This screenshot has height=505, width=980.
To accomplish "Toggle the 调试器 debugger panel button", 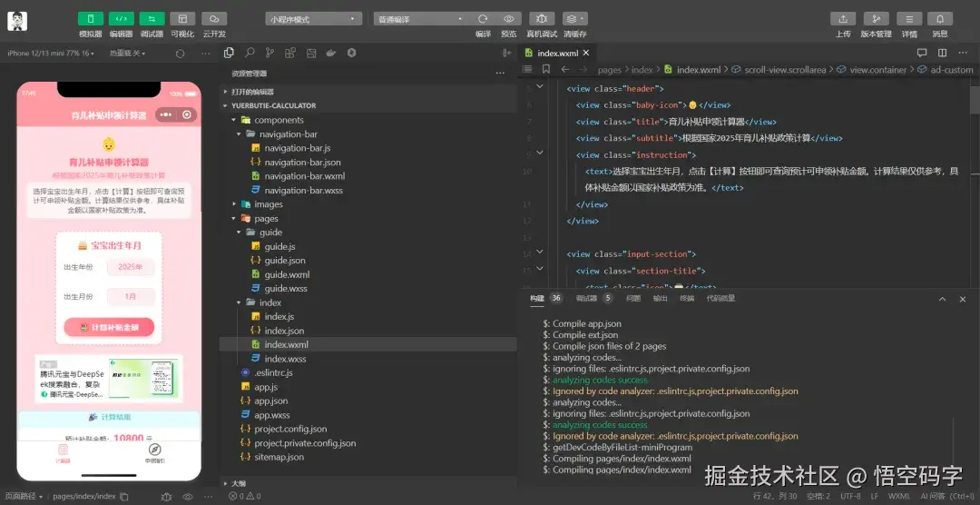I will tap(152, 19).
